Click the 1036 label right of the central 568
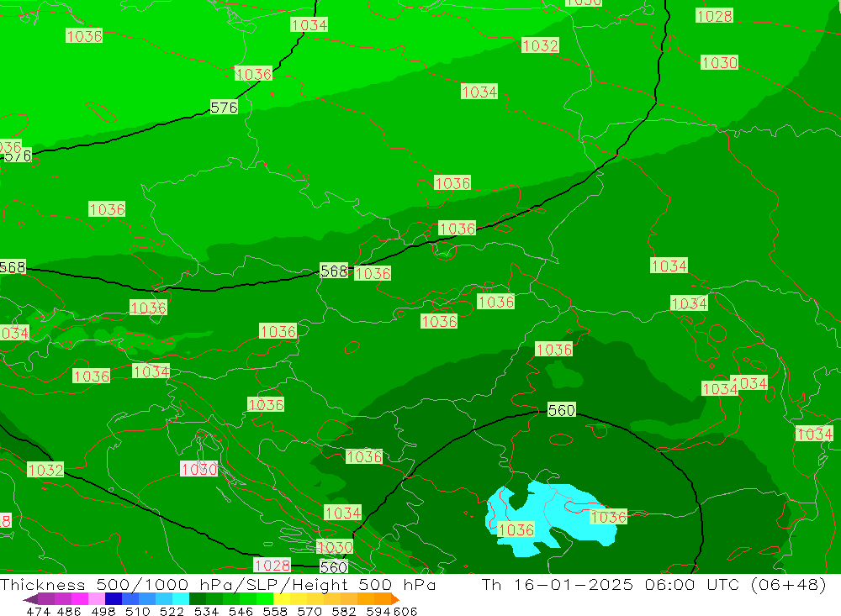This screenshot has height=616, width=841. pos(373,273)
